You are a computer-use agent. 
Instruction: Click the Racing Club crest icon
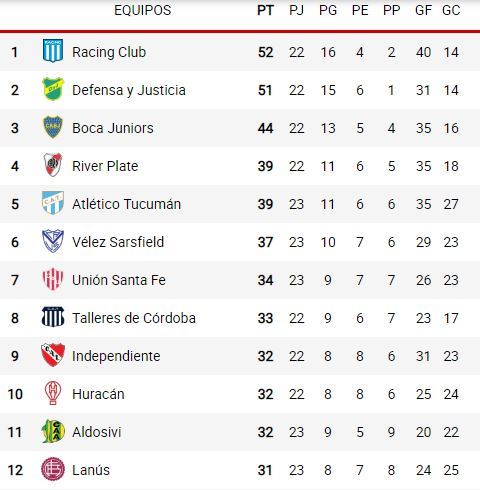pos(53,51)
